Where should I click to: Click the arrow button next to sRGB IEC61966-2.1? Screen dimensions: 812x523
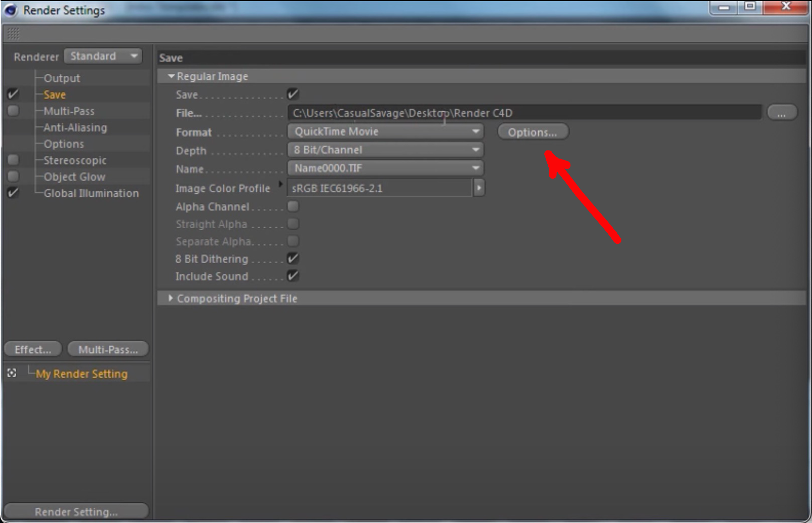478,187
